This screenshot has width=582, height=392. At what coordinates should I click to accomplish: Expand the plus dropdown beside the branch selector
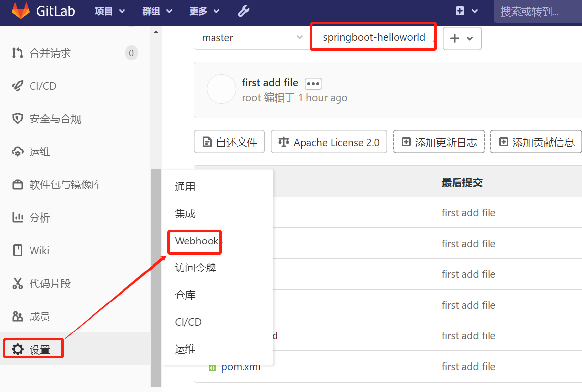pyautogui.click(x=461, y=38)
